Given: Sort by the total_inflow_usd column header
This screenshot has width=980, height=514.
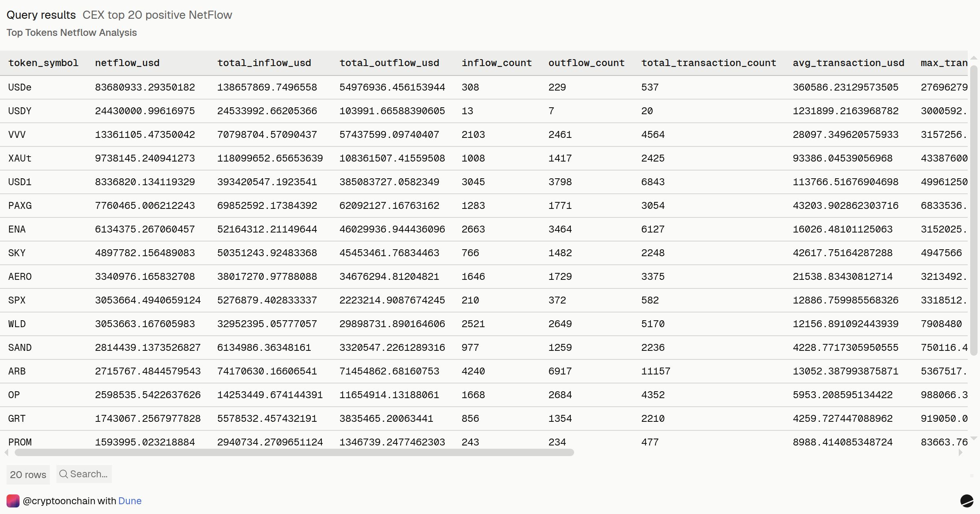Looking at the screenshot, I should tap(264, 63).
